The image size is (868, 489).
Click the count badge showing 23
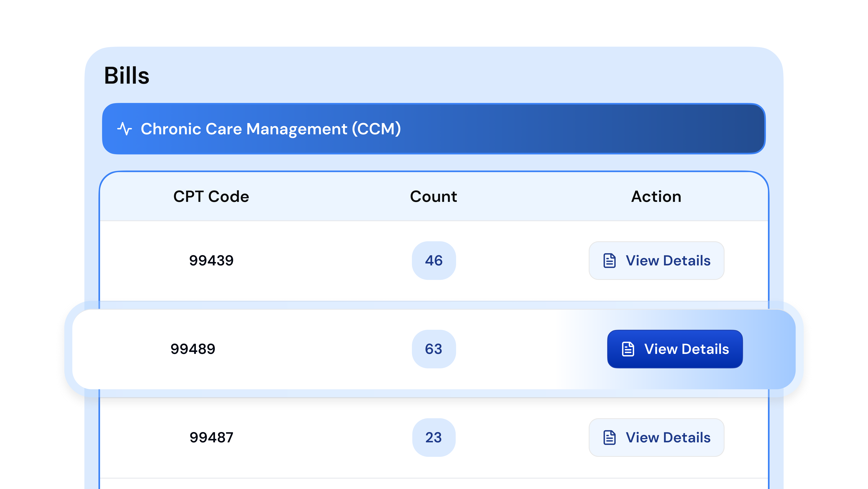pos(434,438)
